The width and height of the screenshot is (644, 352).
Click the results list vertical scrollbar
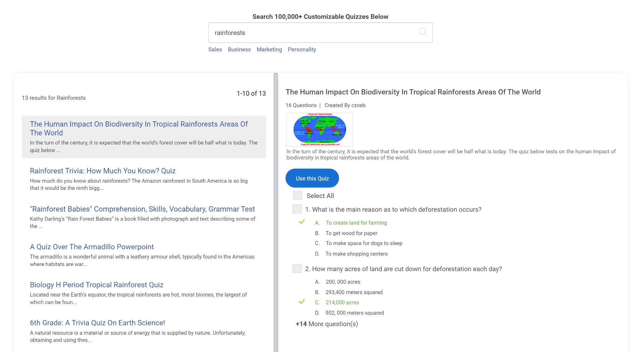276,212
